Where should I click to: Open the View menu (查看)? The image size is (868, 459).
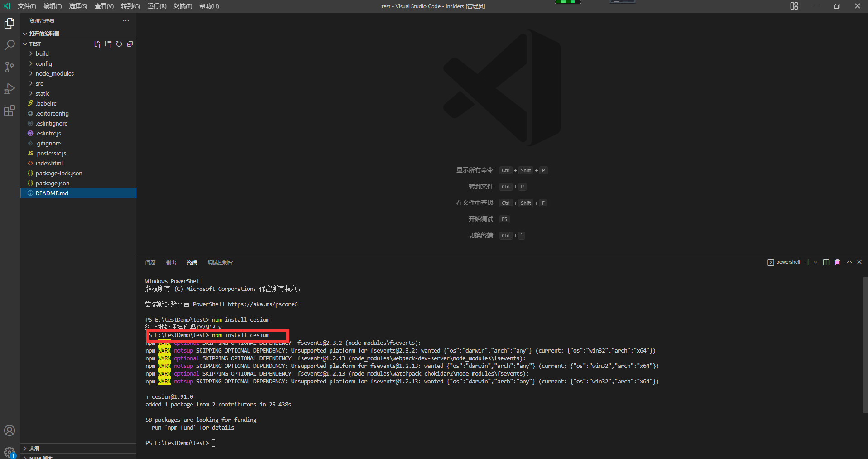click(x=104, y=6)
